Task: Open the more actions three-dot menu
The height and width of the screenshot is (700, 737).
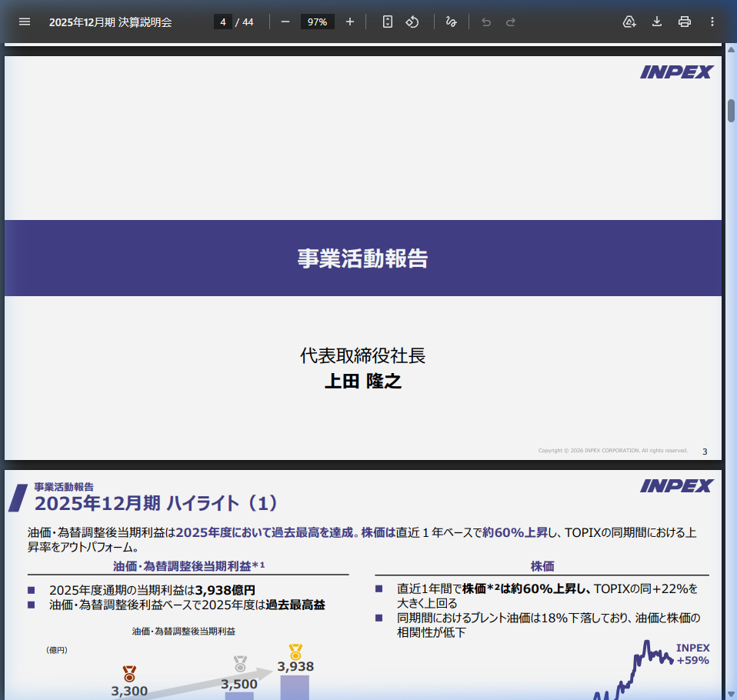Action: (x=712, y=22)
